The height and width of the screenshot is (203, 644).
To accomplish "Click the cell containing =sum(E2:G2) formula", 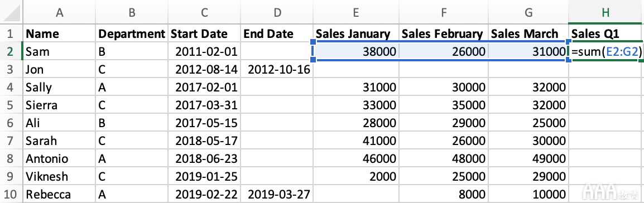I will 606,51.
